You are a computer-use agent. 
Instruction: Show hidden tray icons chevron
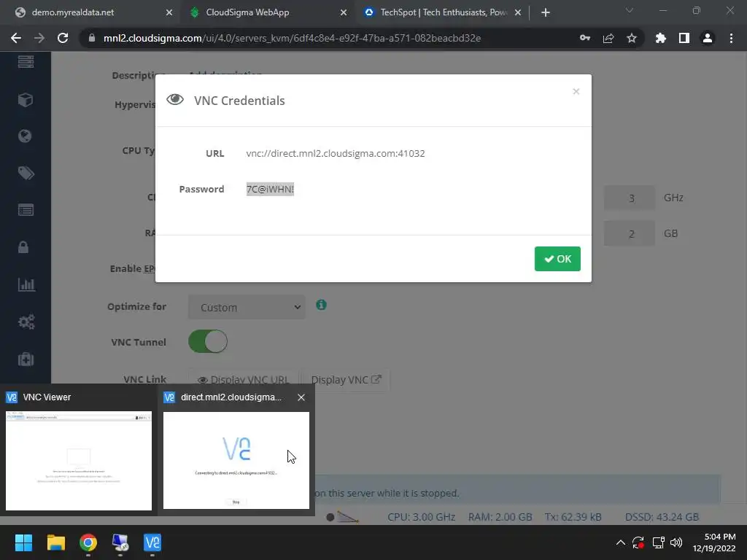point(621,542)
